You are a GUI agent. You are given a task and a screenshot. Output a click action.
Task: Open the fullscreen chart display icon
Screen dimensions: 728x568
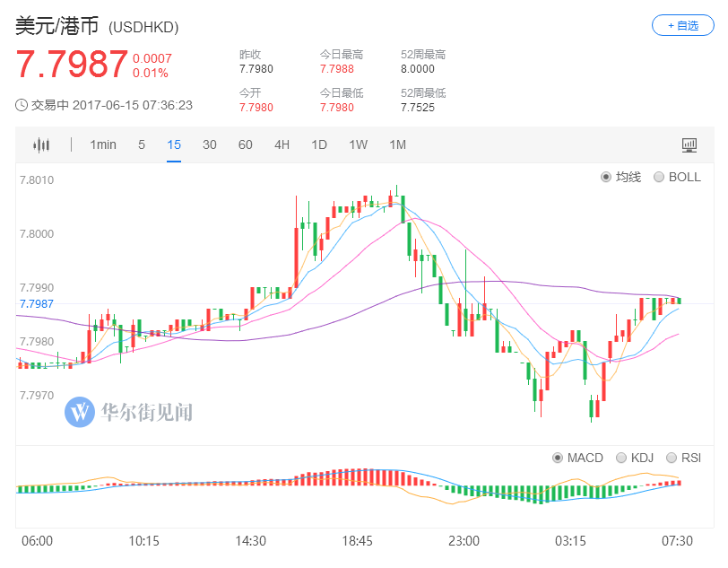point(689,145)
